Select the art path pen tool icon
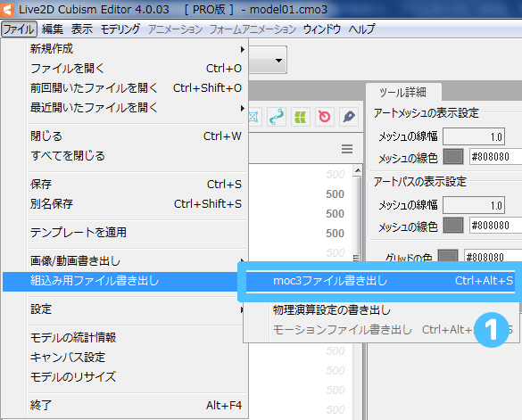 349,117
